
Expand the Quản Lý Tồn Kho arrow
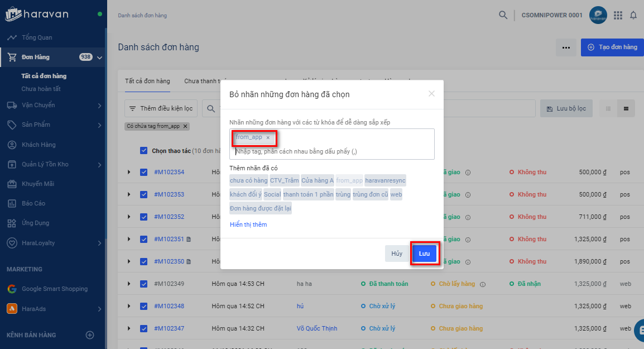pyautogui.click(x=99, y=165)
